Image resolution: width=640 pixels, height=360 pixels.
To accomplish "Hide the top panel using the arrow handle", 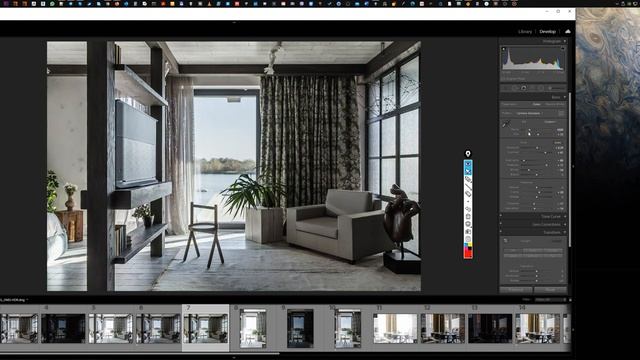I will (234, 22).
